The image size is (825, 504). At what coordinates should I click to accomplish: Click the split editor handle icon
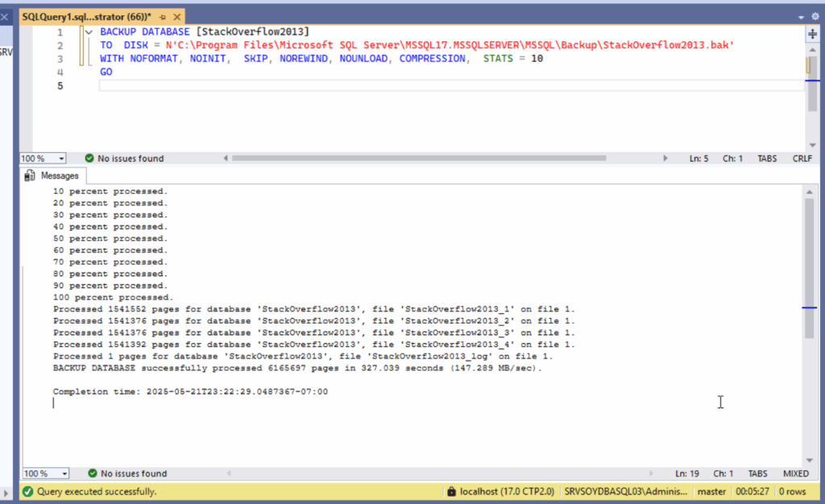coord(812,34)
